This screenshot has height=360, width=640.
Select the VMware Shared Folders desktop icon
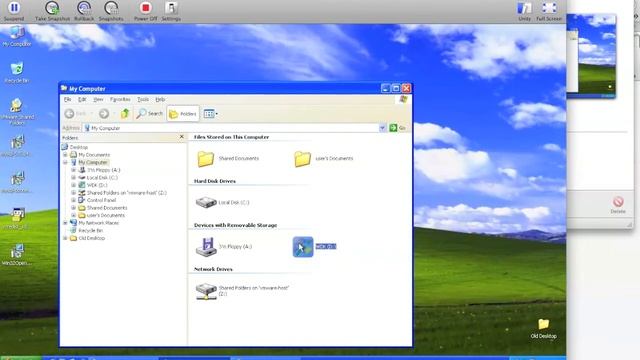[17, 111]
